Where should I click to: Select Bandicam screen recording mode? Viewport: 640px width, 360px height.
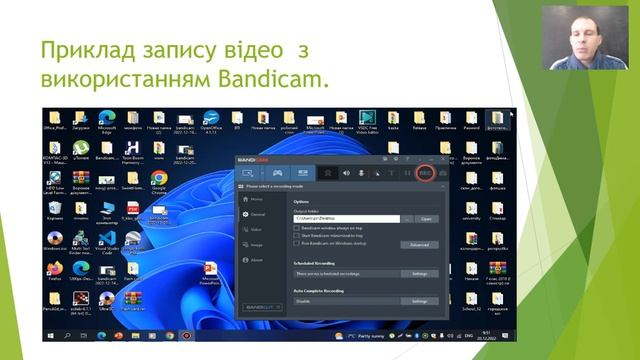tap(247, 173)
